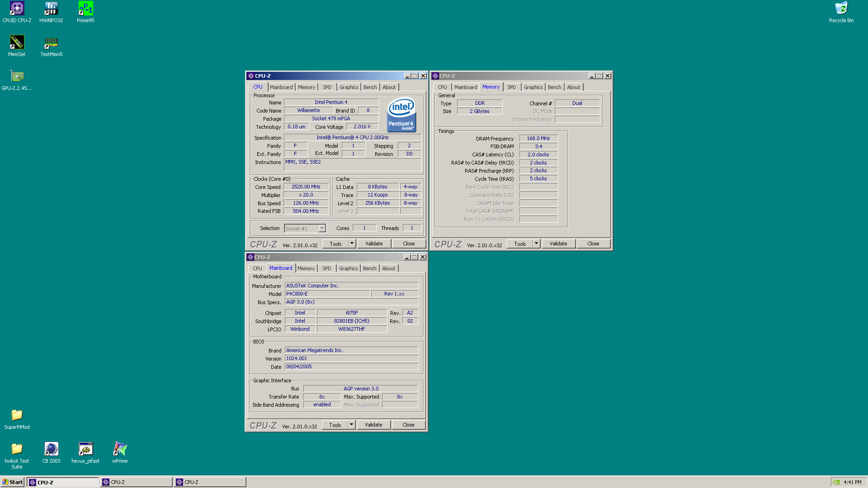Image resolution: width=868 pixels, height=488 pixels.
Task: Click the Tools button in the Mainboard window
Action: (x=335, y=425)
